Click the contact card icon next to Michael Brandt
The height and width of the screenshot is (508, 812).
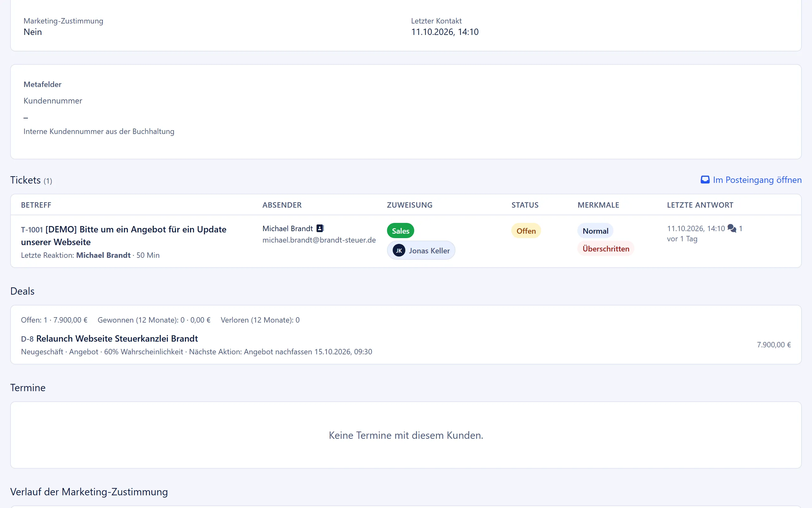pos(320,229)
